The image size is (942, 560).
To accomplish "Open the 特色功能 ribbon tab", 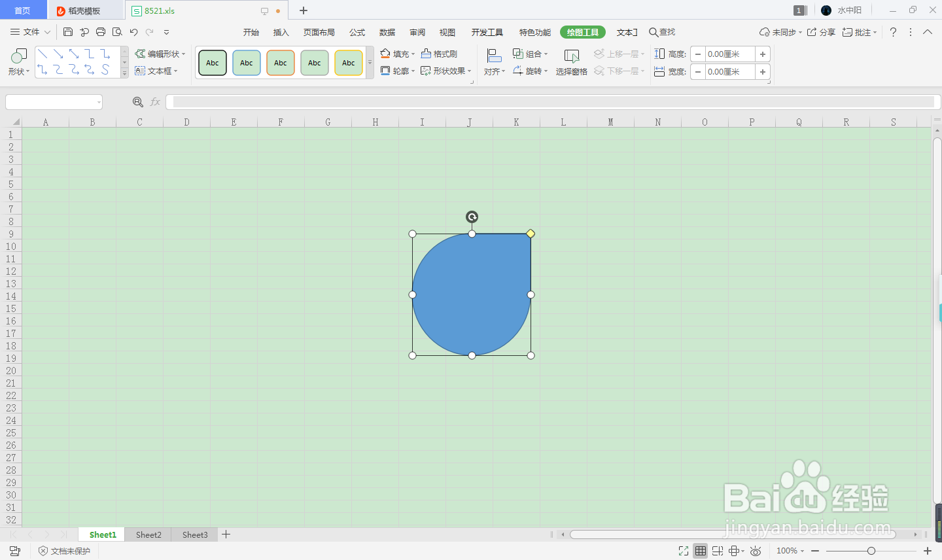I will [x=535, y=32].
